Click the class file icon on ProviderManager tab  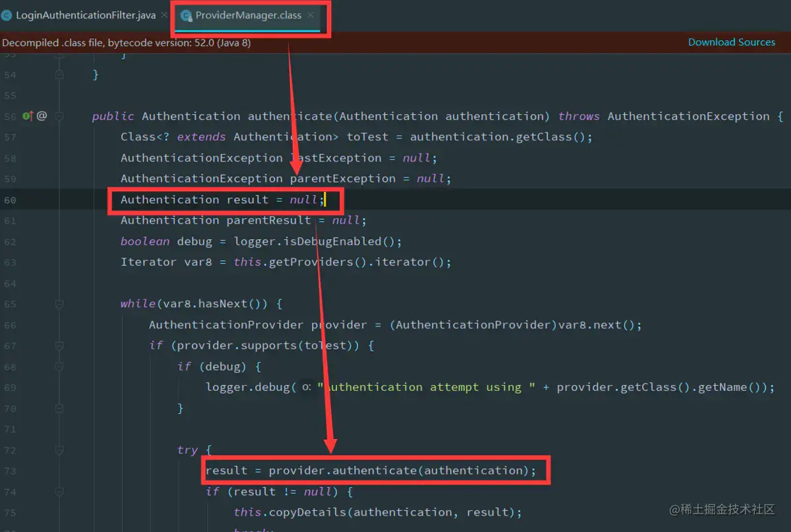coord(187,16)
